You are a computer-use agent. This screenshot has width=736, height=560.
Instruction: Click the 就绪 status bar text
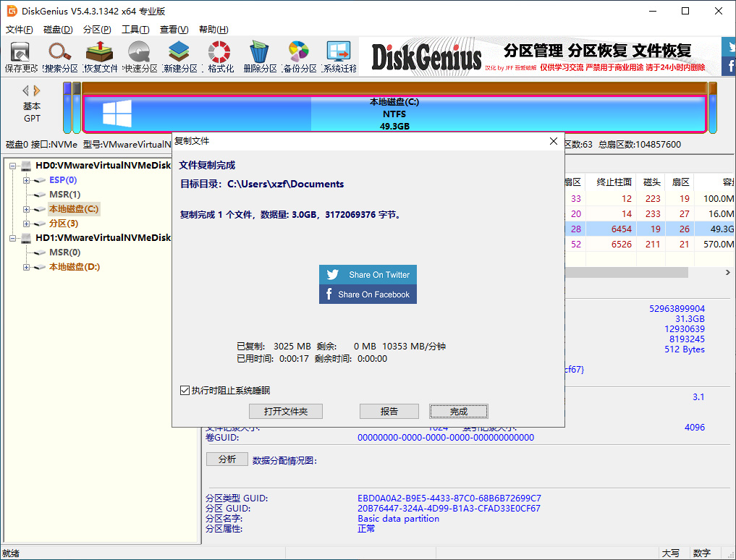[x=11, y=553]
